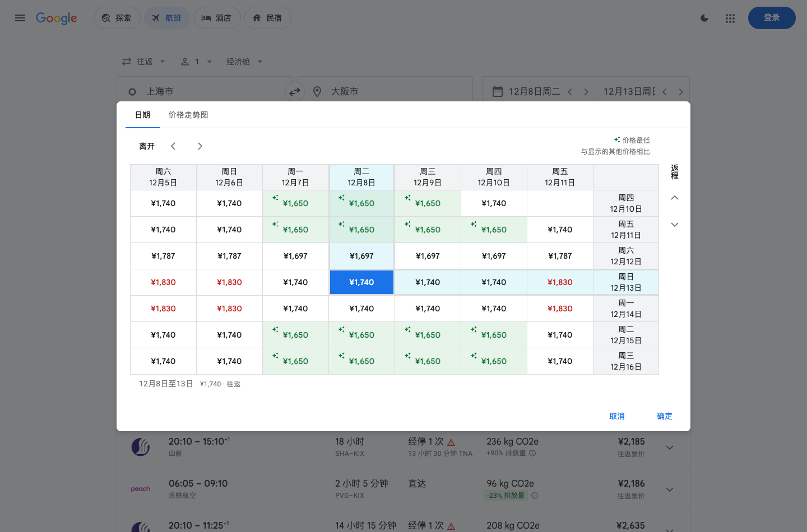Open the 酒店 hotels tab

[x=217, y=18]
